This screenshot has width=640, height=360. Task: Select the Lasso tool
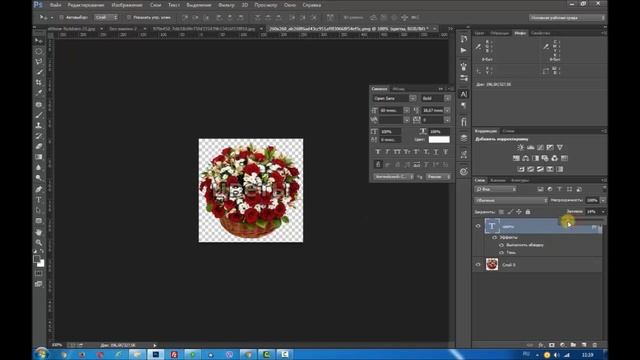[x=39, y=62]
